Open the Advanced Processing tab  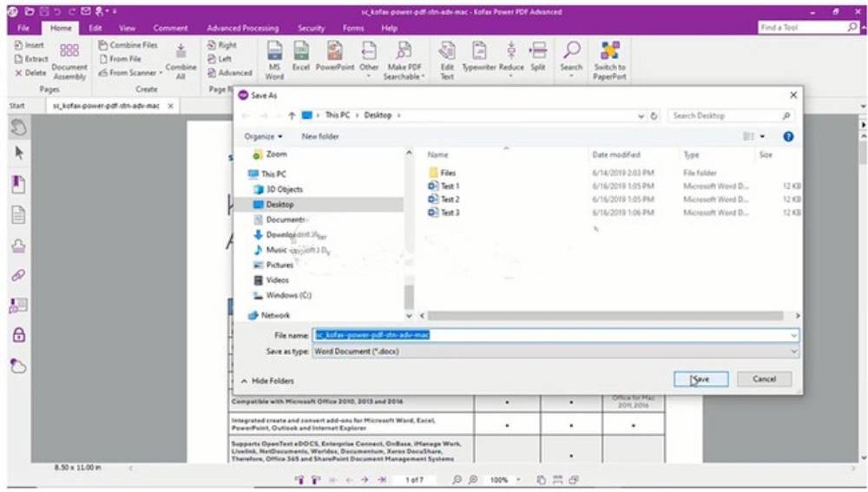[242, 28]
